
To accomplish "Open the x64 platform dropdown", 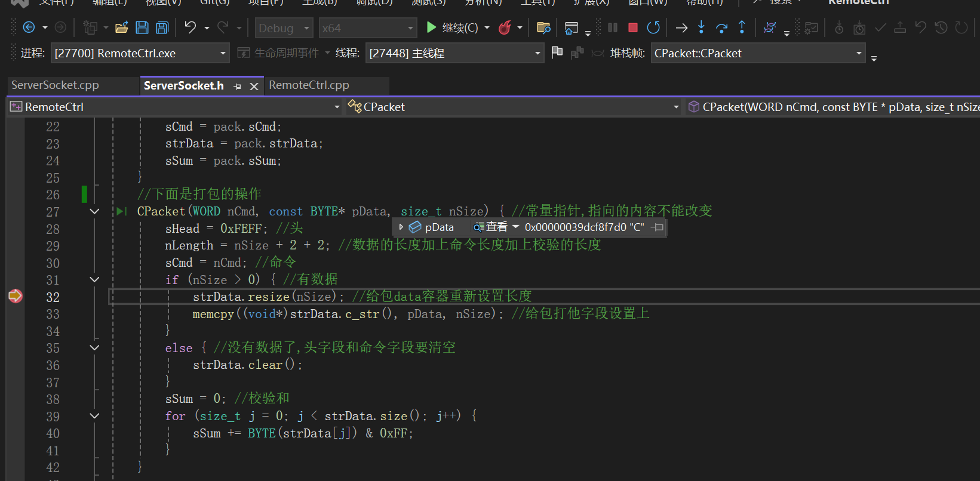I will tap(367, 28).
